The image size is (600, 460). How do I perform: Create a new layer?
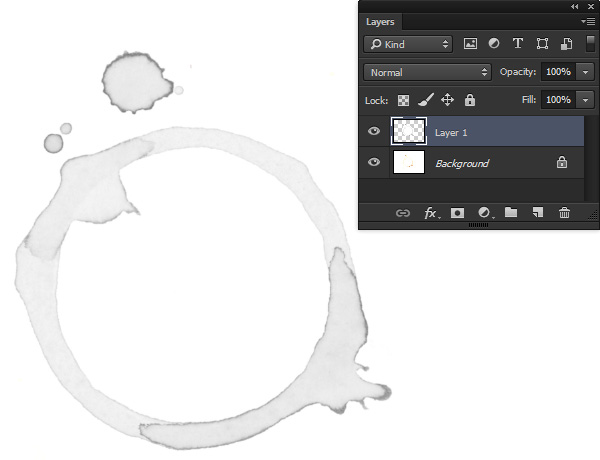[x=538, y=212]
